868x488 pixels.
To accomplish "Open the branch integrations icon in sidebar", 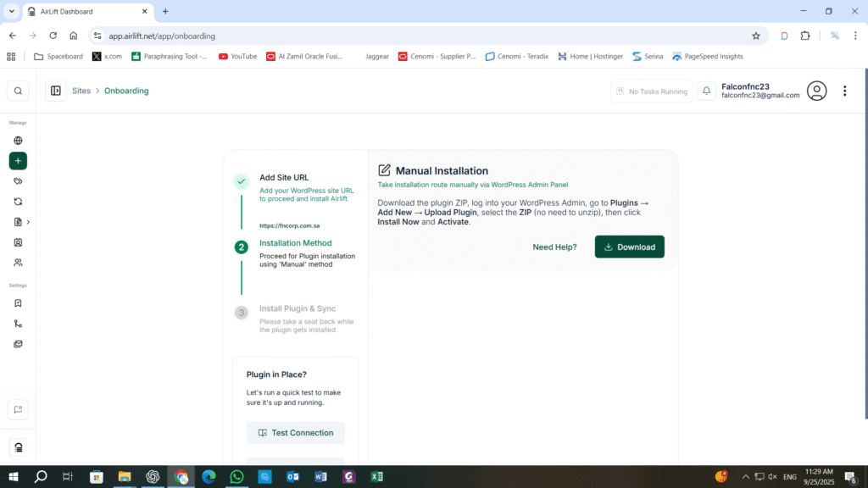I will click(18, 324).
